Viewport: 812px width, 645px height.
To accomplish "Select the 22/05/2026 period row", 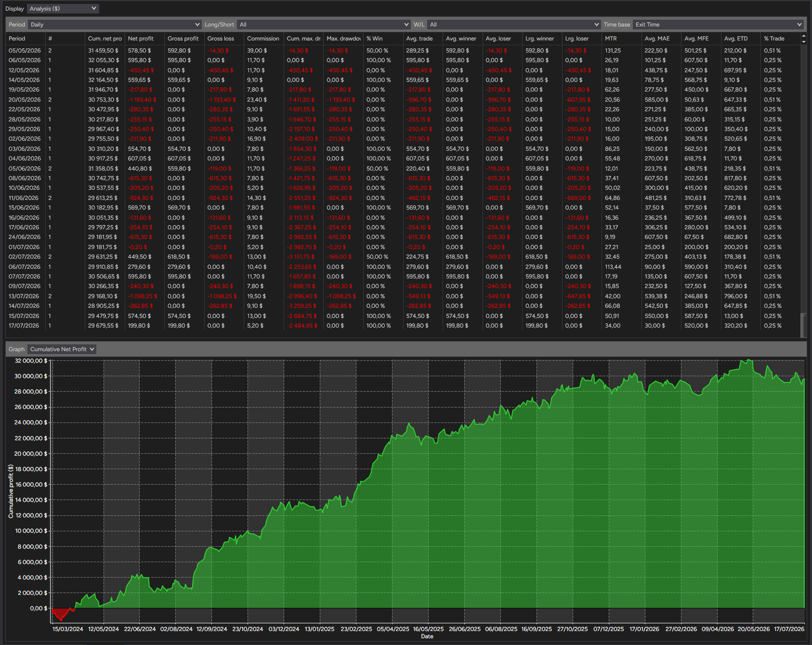I will (403, 109).
